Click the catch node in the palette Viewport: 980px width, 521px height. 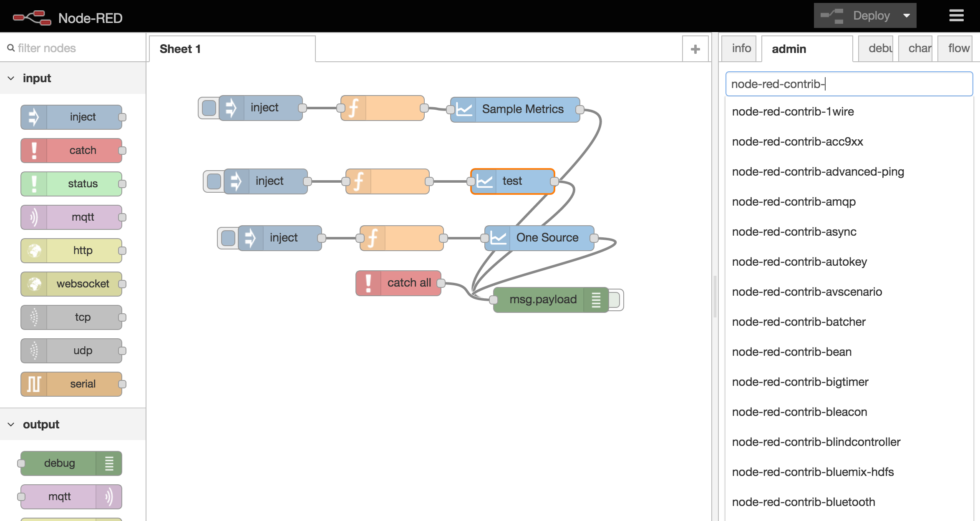(x=72, y=151)
